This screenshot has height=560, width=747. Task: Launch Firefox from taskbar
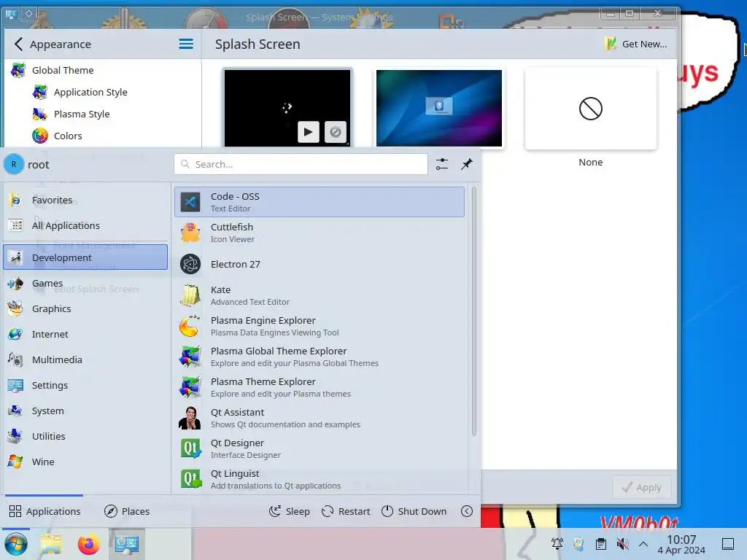[x=88, y=544]
